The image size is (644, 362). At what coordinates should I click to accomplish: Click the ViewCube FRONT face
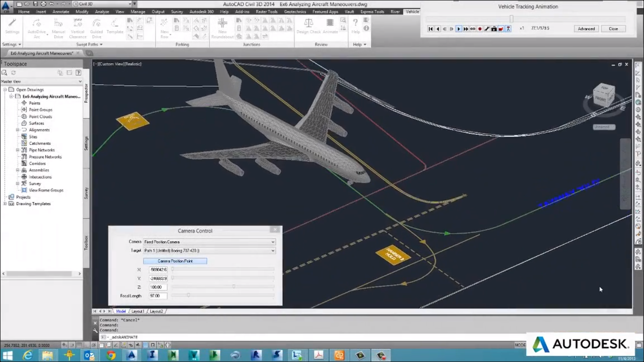pos(601,99)
